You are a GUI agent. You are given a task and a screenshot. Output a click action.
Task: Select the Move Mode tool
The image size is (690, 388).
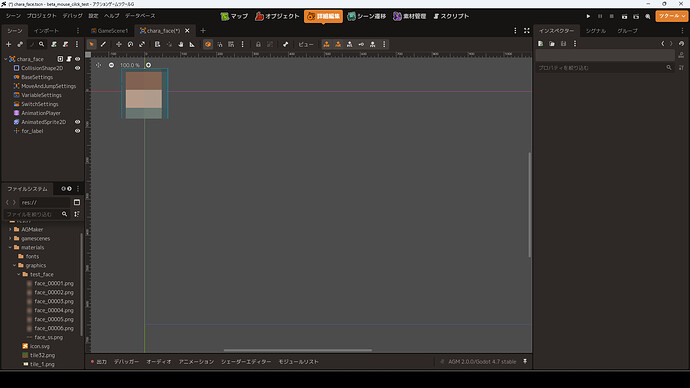click(x=119, y=44)
